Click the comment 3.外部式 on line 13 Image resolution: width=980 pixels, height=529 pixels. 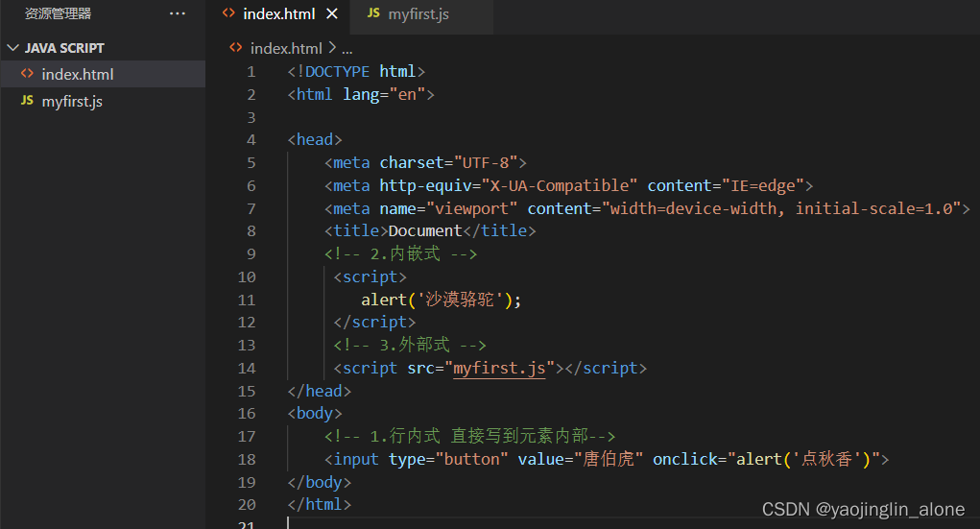[x=410, y=346]
